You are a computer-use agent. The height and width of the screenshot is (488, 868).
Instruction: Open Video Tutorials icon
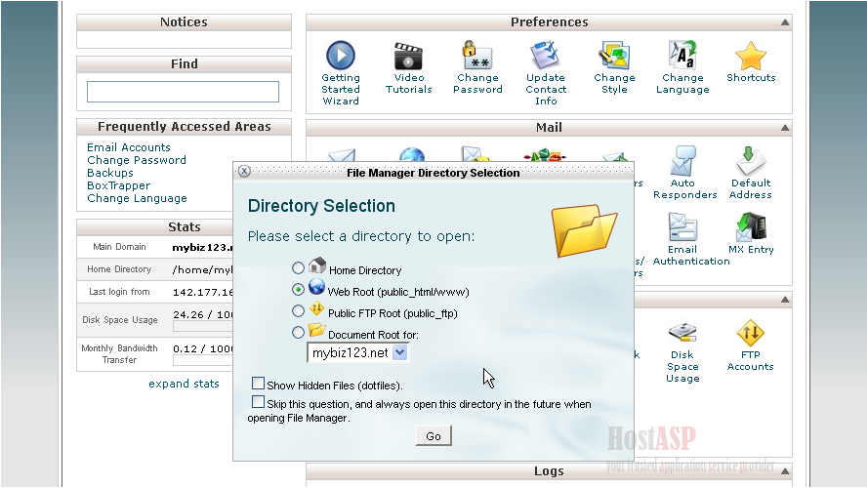coord(408,56)
